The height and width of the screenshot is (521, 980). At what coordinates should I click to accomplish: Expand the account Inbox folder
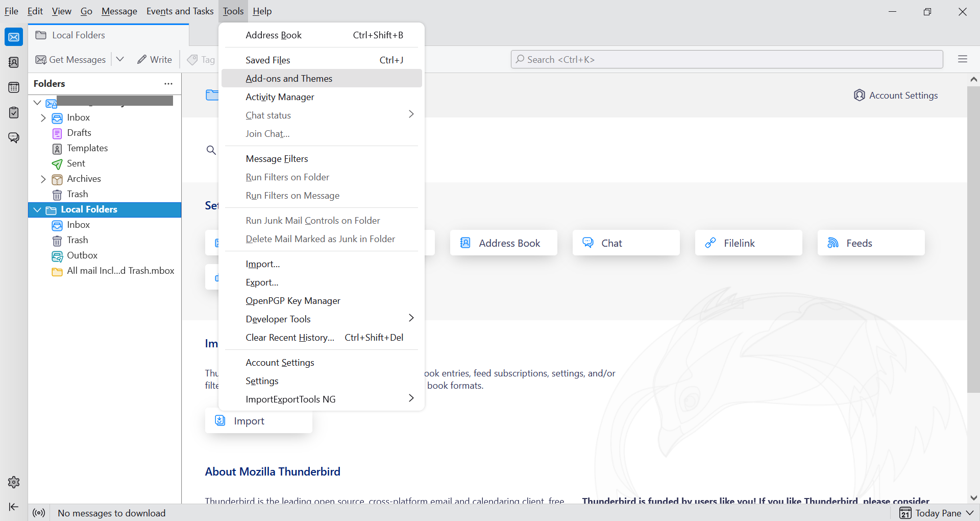click(43, 118)
